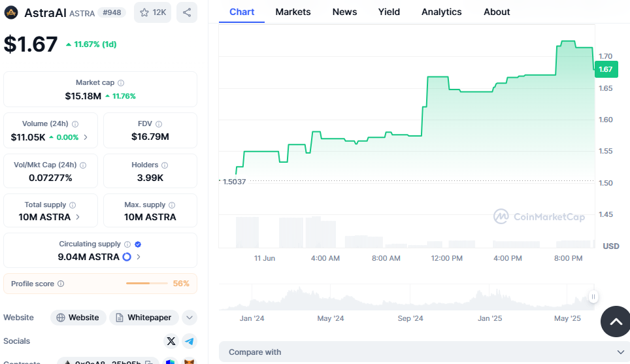Screen dimensions: 630x364
Task: Click the 12:00 PM chart axis label
Action: (447, 258)
